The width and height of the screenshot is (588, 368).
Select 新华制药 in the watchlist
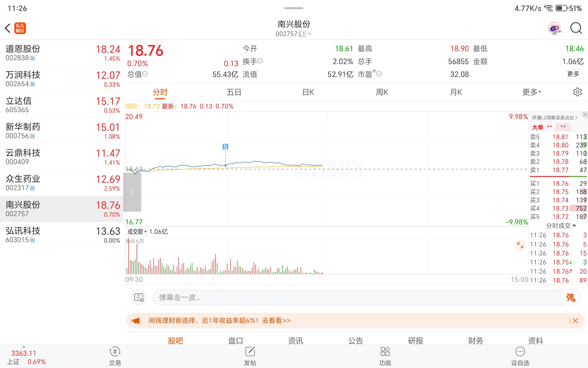click(62, 131)
